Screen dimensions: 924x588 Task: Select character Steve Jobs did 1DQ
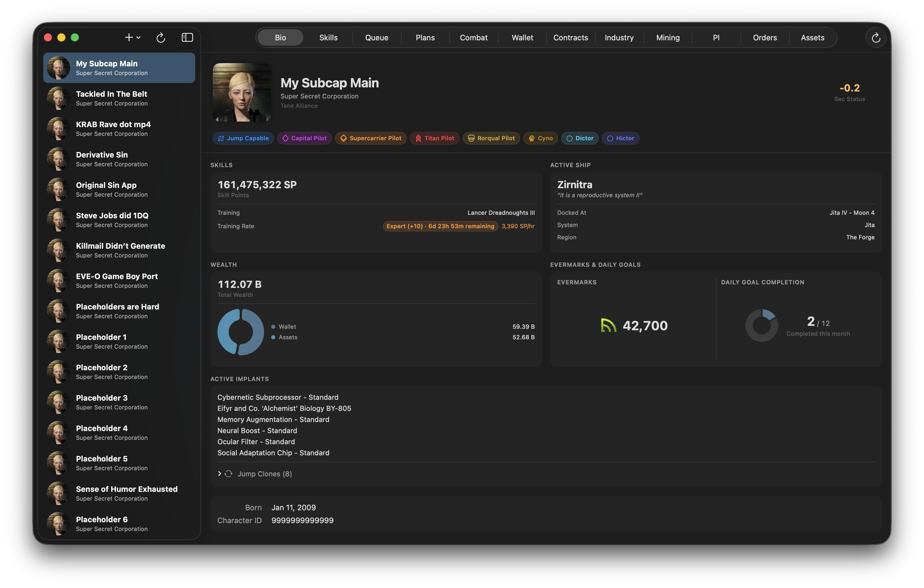119,220
